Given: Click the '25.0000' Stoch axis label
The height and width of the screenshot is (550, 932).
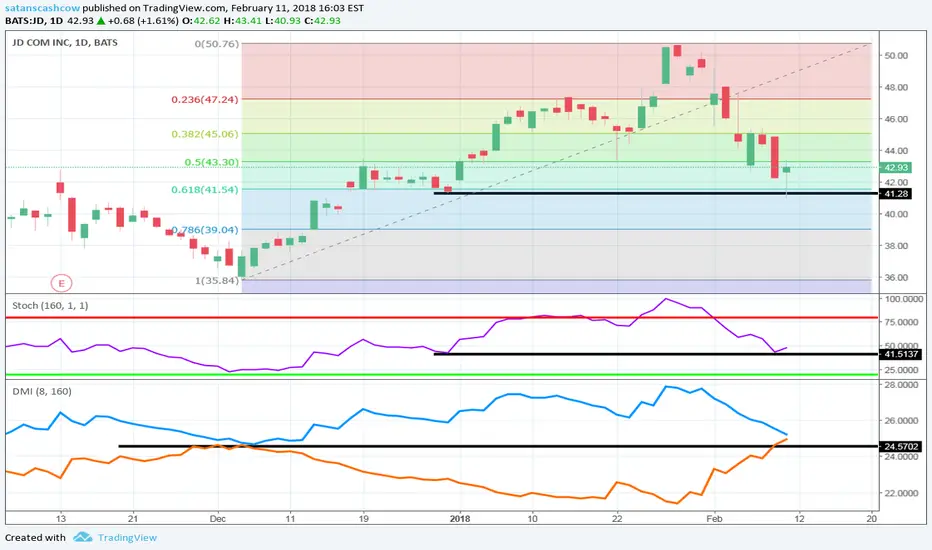Looking at the screenshot, I should (901, 370).
